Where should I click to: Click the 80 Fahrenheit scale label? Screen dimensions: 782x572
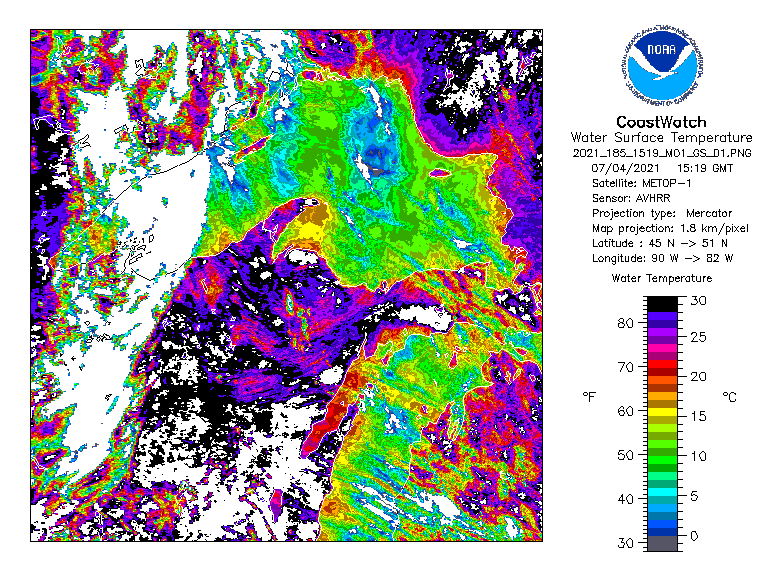pyautogui.click(x=625, y=323)
